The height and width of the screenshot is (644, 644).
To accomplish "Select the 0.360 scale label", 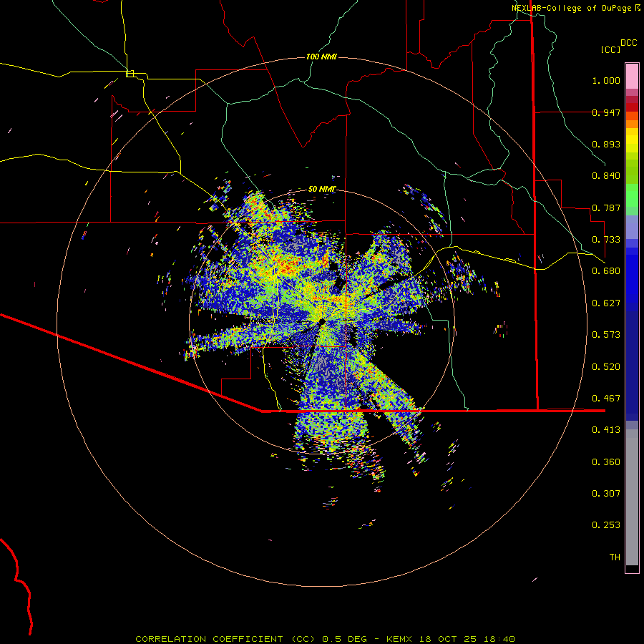I will coord(606,462).
